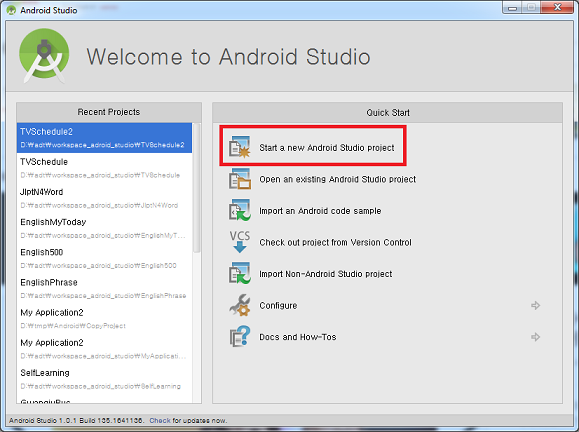Image resolution: width=579 pixels, height=432 pixels.
Task: Open My Application2 in workspace_adroid_studio folder
Action: 105,349
